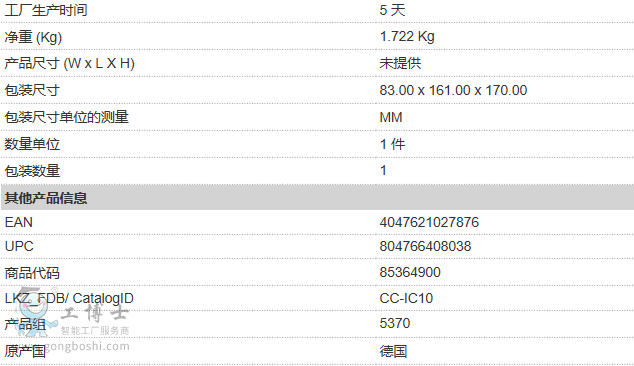Click the UPC value 804766408038
Image resolution: width=634 pixels, height=366 pixels.
point(425,246)
